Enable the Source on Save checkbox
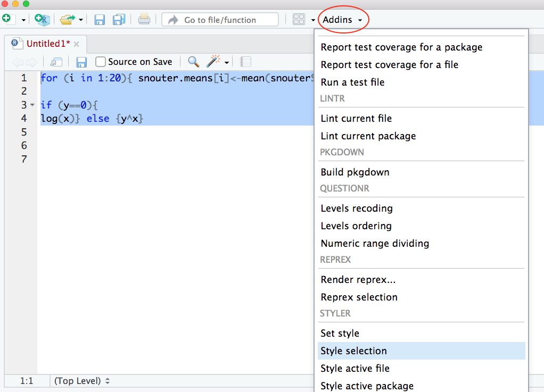Viewport: 544px width, 392px height. (x=101, y=62)
